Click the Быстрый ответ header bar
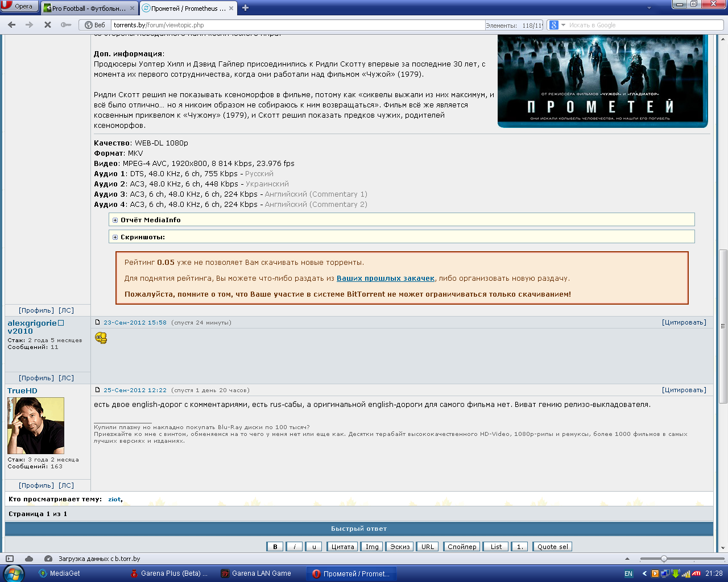The width and height of the screenshot is (728, 582). pos(359,529)
